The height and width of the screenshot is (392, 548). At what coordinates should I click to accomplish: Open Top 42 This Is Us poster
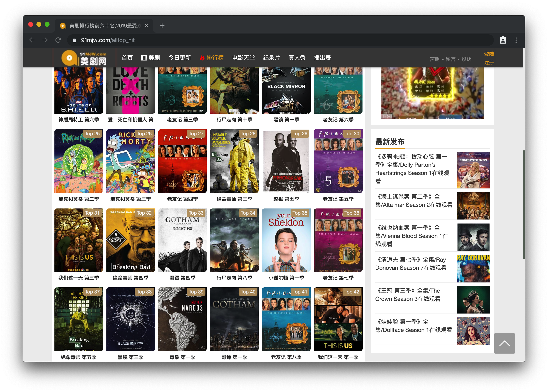click(338, 319)
